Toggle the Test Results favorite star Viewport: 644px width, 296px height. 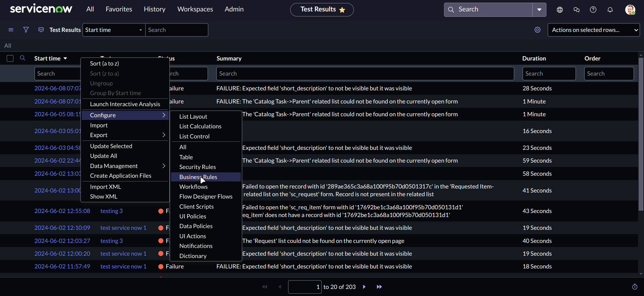pos(342,10)
